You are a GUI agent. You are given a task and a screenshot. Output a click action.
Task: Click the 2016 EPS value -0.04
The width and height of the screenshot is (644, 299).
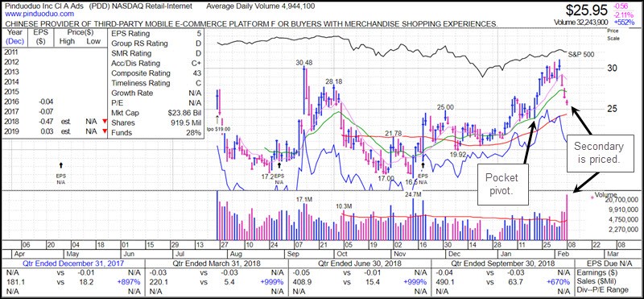coord(45,102)
